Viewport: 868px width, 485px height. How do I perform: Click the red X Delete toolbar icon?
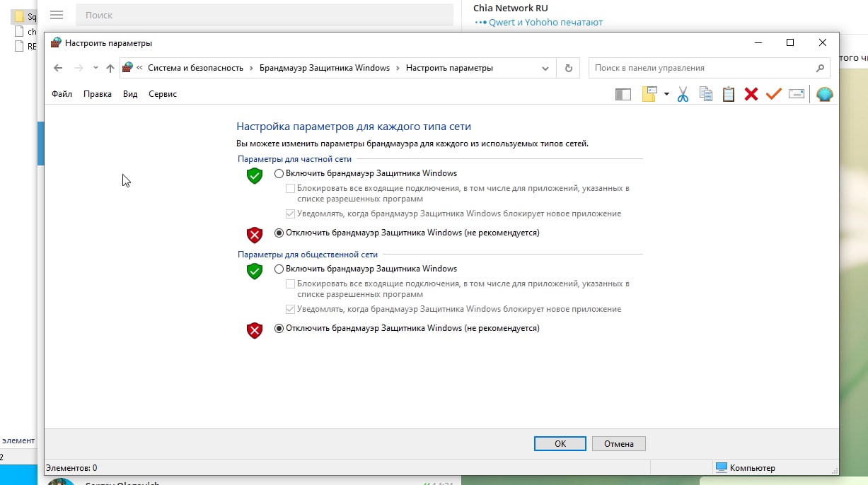(751, 94)
